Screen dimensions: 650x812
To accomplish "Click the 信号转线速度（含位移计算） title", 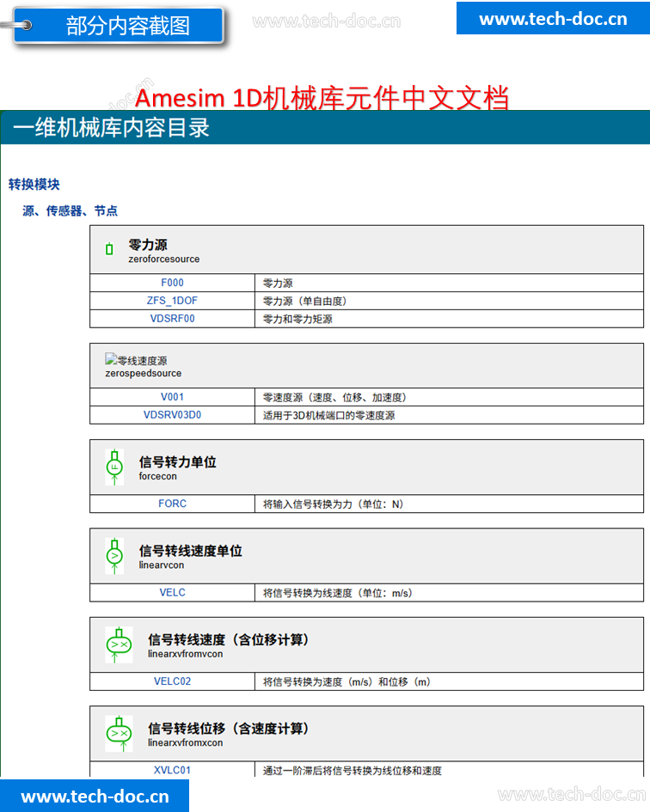I will point(228,639).
